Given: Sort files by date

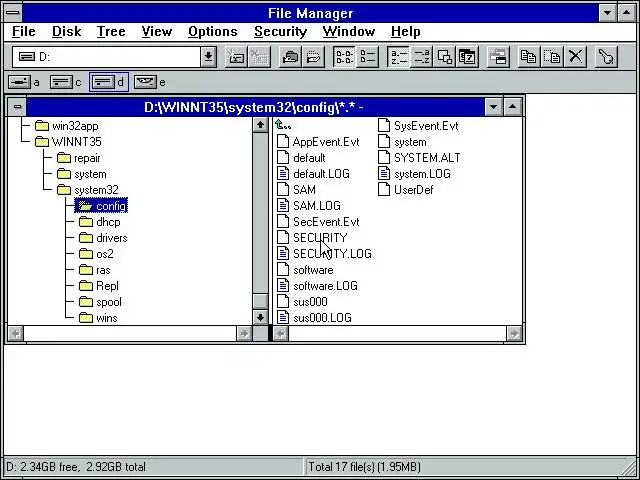Looking at the screenshot, I should [x=467, y=57].
